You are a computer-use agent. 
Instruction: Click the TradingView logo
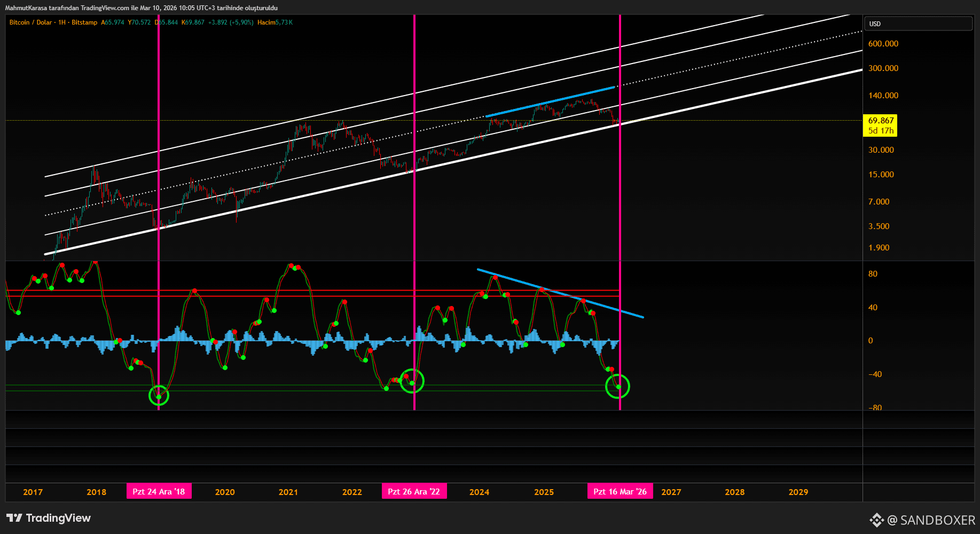49,518
